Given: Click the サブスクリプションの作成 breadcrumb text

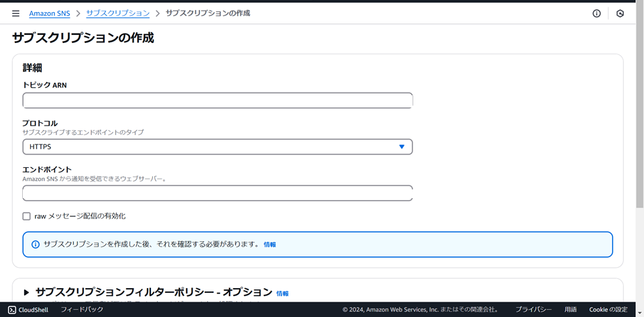Looking at the screenshot, I should [x=208, y=13].
